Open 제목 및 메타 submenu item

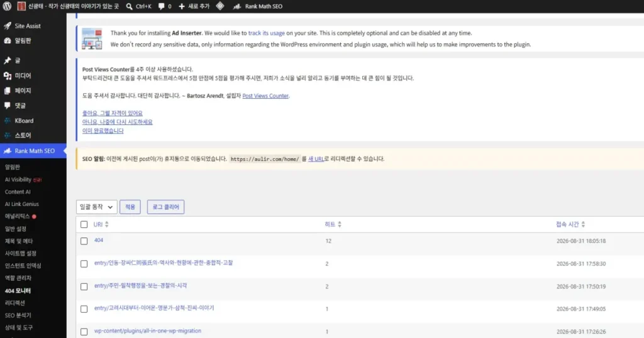[x=18, y=241]
